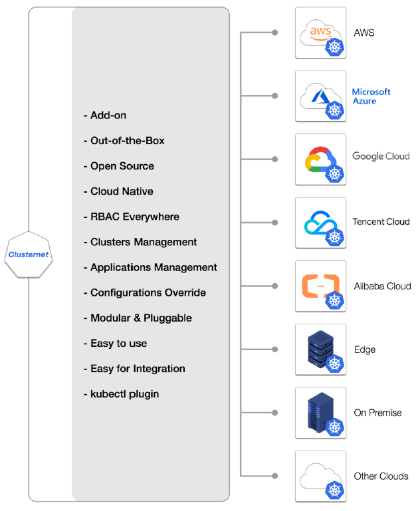This screenshot has height=511, width=420.
Task: Click the Cloud Native feature line
Action: (x=118, y=191)
